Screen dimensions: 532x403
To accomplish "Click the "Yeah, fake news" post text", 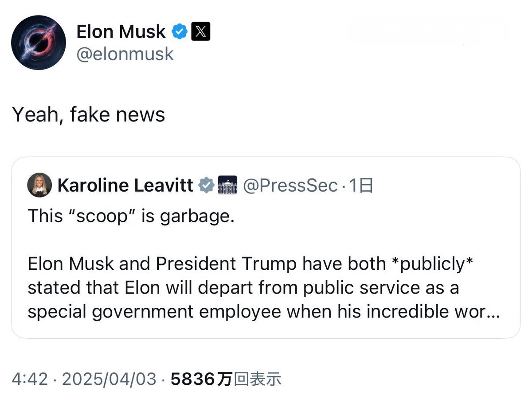I will [89, 115].
